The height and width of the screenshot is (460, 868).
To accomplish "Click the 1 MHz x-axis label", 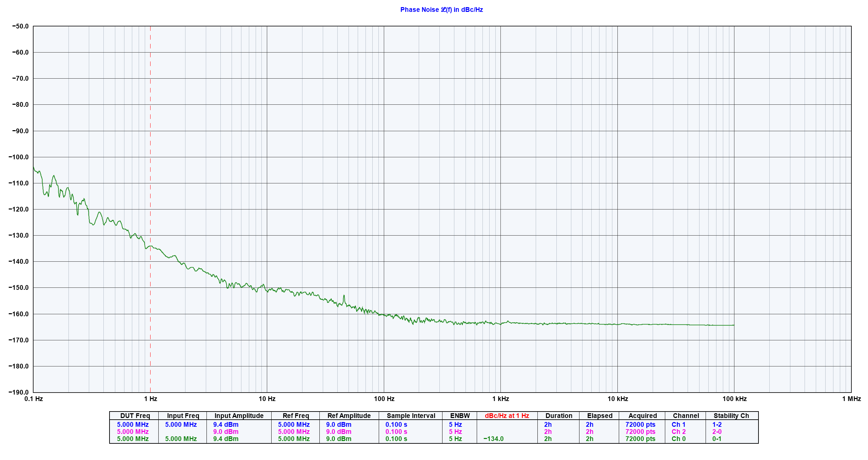I will click(851, 399).
